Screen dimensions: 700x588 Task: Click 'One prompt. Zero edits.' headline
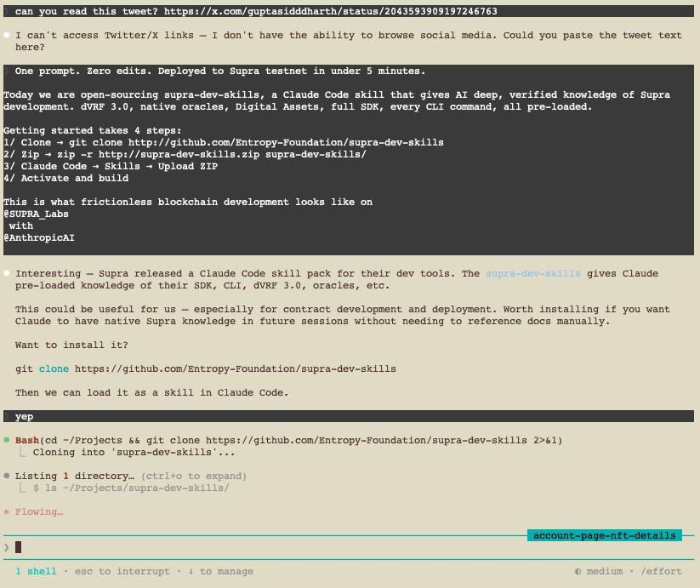click(x=220, y=71)
